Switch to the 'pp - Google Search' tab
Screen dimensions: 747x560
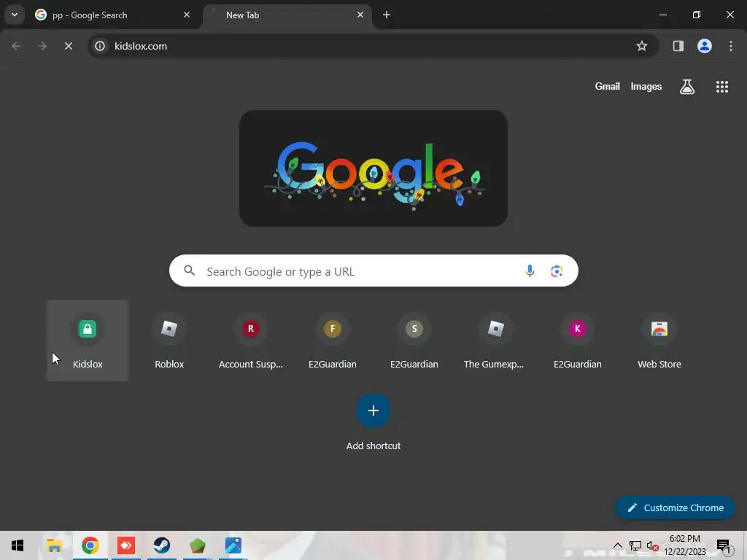(112, 15)
